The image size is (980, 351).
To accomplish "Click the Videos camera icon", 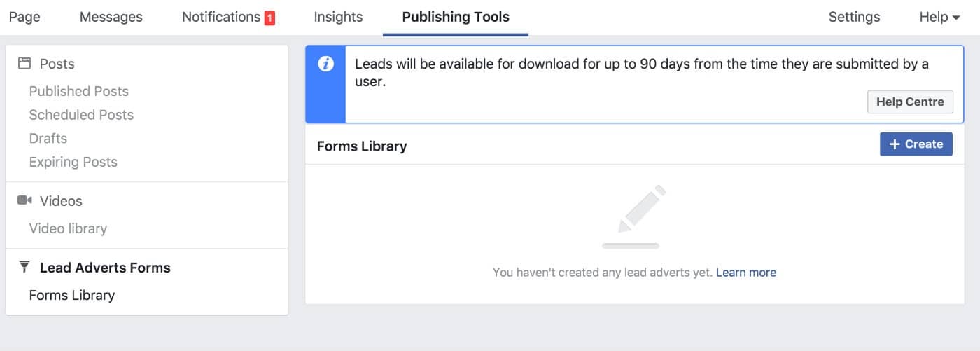I will coord(24,201).
